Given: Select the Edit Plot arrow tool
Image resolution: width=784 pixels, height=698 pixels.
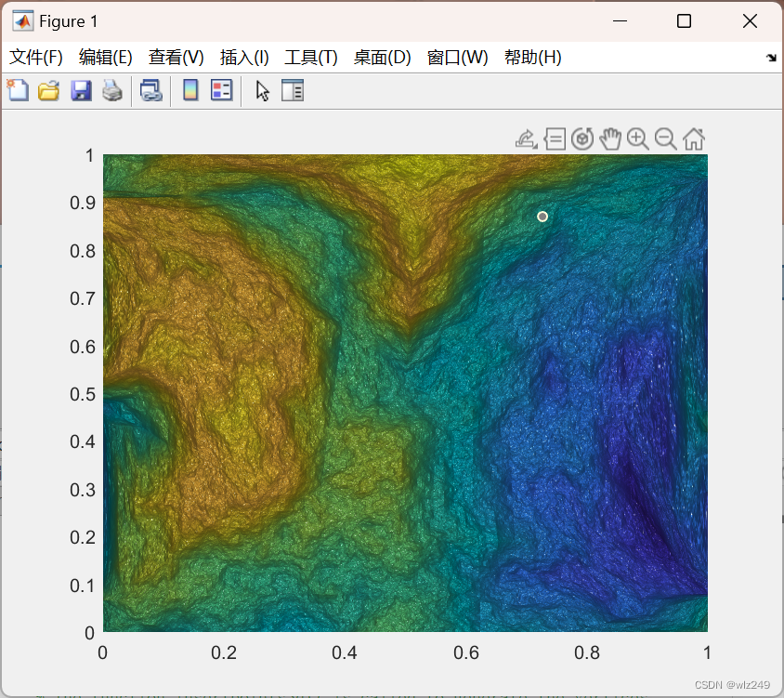Looking at the screenshot, I should click(x=263, y=91).
